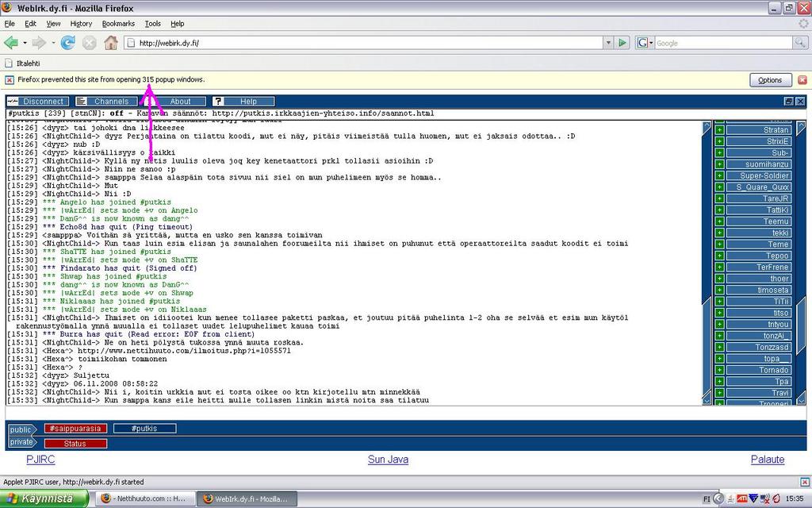Click the Back navigation arrow

pos(11,42)
